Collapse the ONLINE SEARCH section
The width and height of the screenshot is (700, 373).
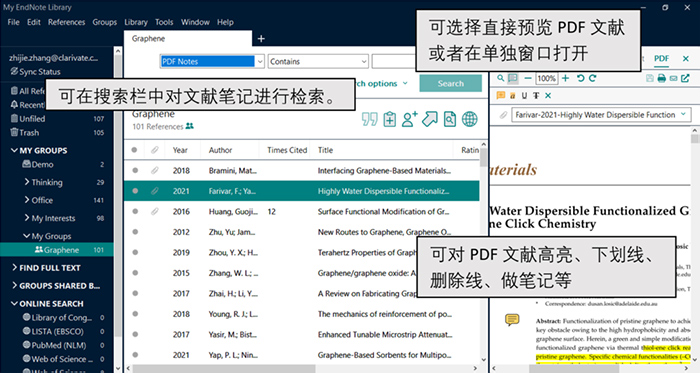point(14,303)
